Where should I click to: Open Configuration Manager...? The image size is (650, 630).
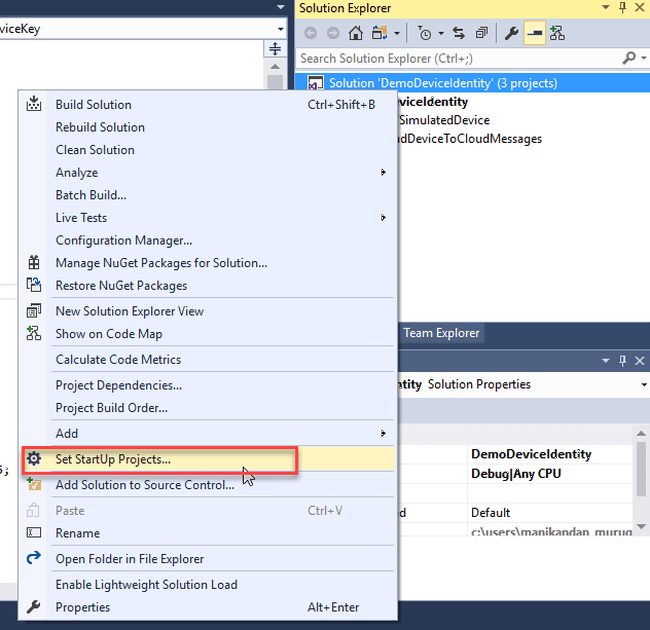209,240
